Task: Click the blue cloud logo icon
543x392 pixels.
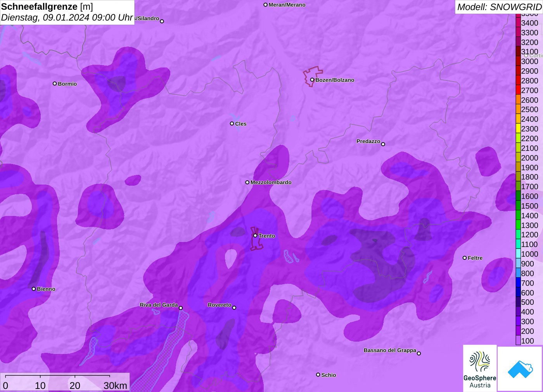Action: coord(520,369)
